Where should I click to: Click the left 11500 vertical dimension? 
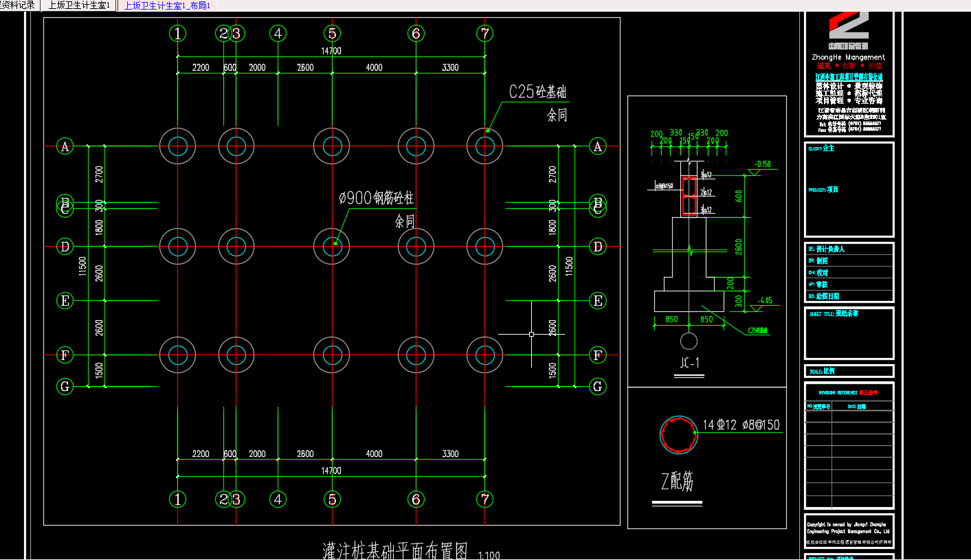click(83, 267)
